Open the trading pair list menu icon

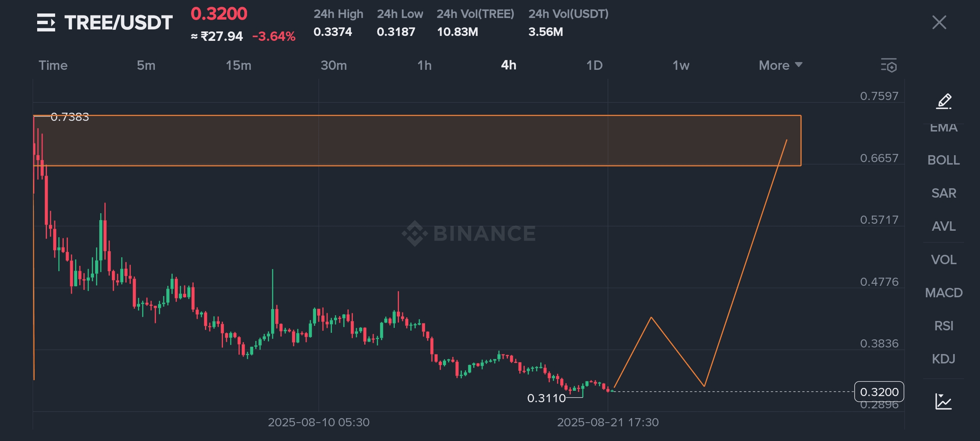(46, 22)
